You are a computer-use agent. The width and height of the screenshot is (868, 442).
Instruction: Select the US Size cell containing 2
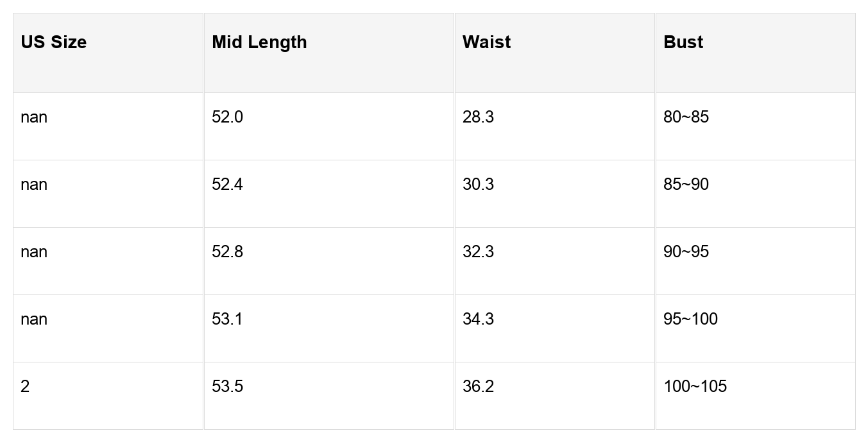click(25, 387)
